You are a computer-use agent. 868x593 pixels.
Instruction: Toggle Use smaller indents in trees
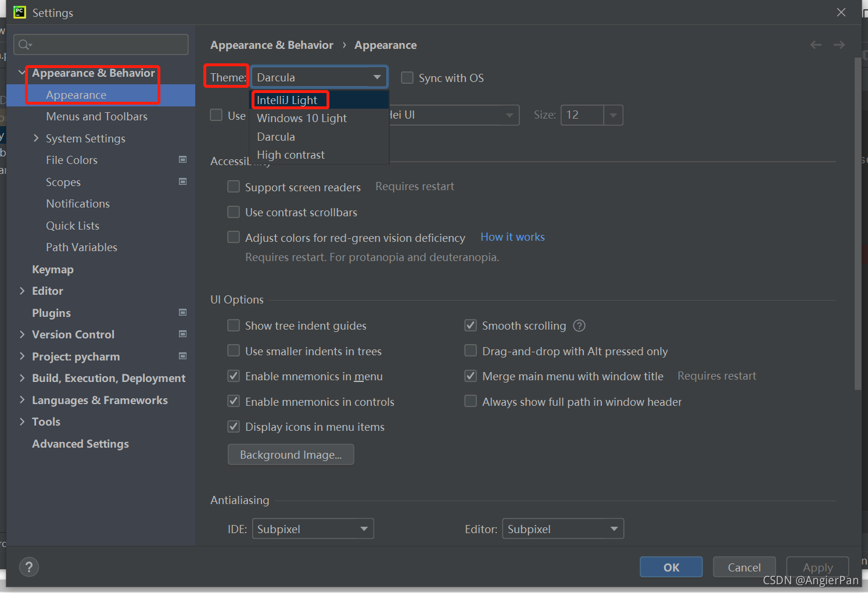[x=234, y=351]
